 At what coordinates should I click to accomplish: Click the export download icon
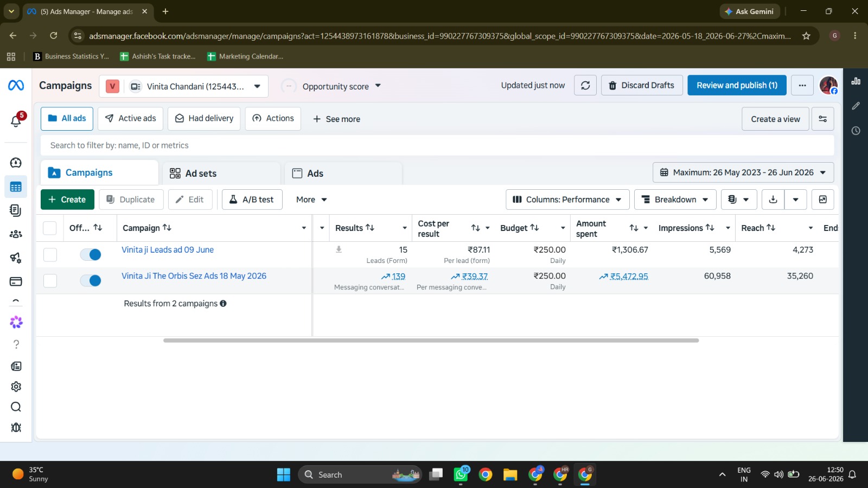coord(773,200)
